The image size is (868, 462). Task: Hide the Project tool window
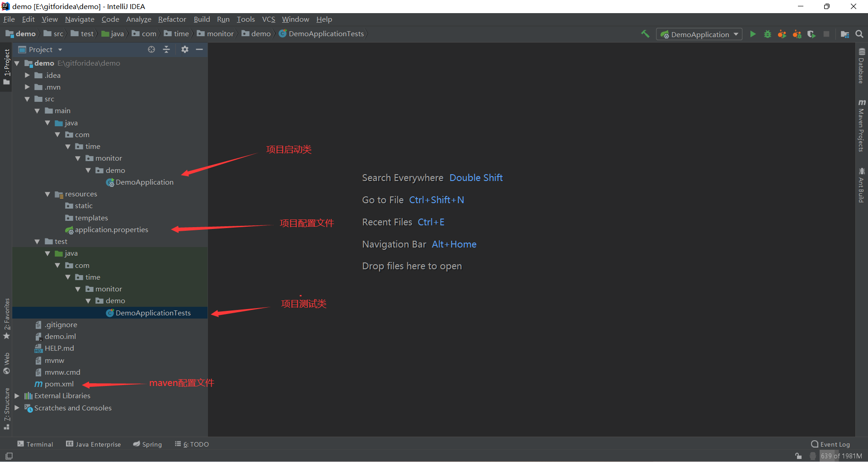(x=199, y=49)
